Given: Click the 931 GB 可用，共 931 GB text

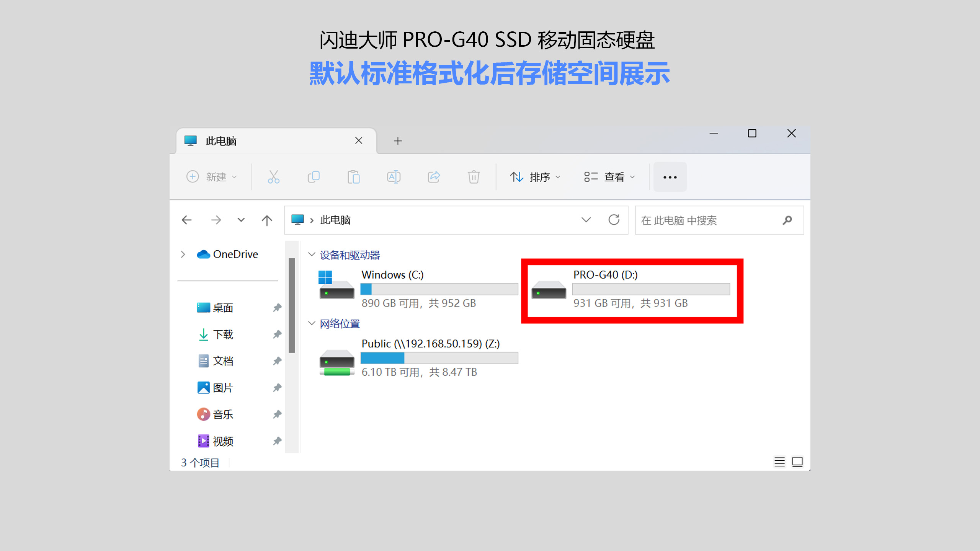Looking at the screenshot, I should click(x=630, y=303).
